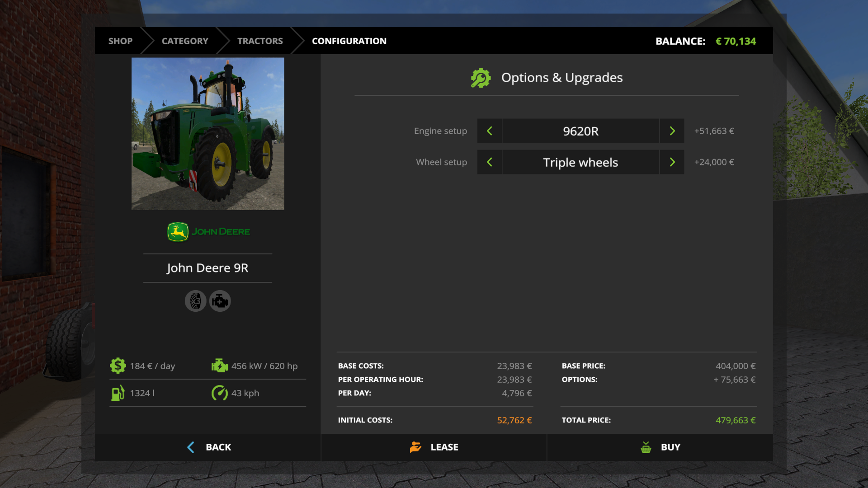Viewport: 868px width, 488px height.
Task: Select next wheel setup option
Action: (x=672, y=162)
